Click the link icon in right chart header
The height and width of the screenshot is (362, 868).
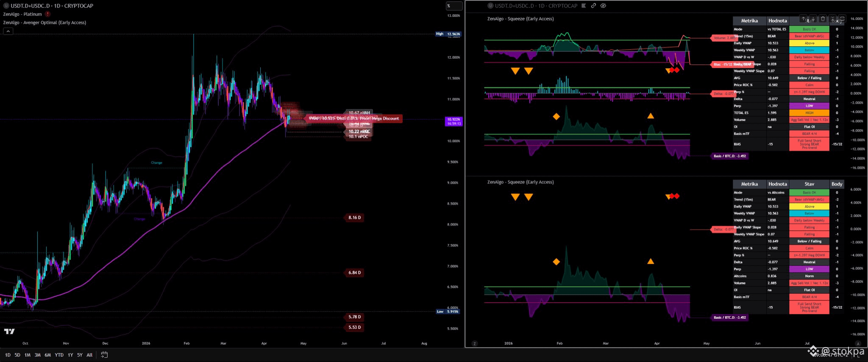(x=593, y=6)
